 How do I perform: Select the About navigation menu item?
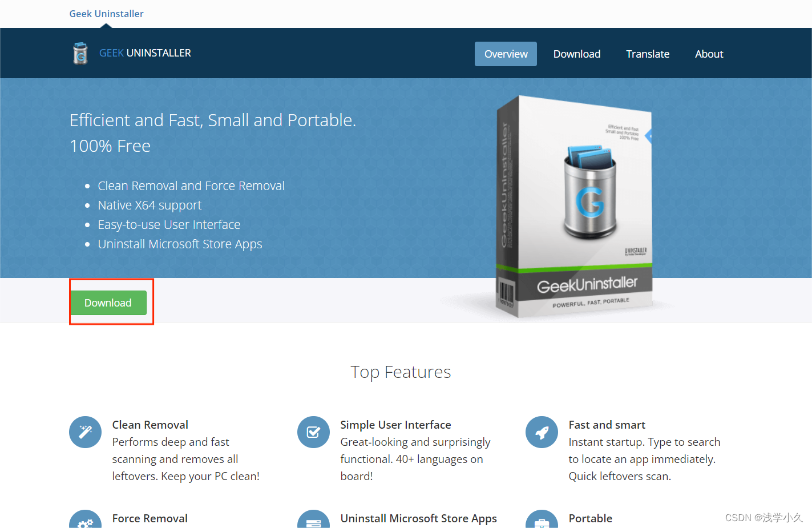tap(709, 54)
